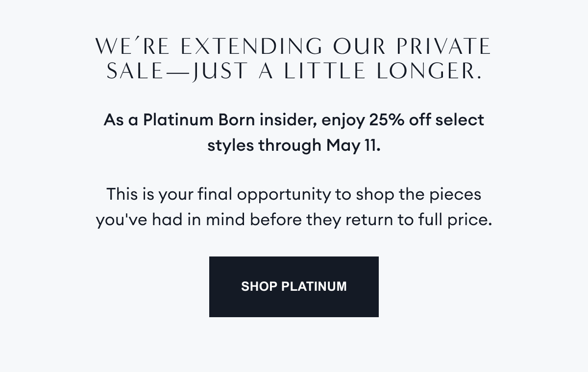Click the word "EXTENDING" in the headline

[x=252, y=46]
